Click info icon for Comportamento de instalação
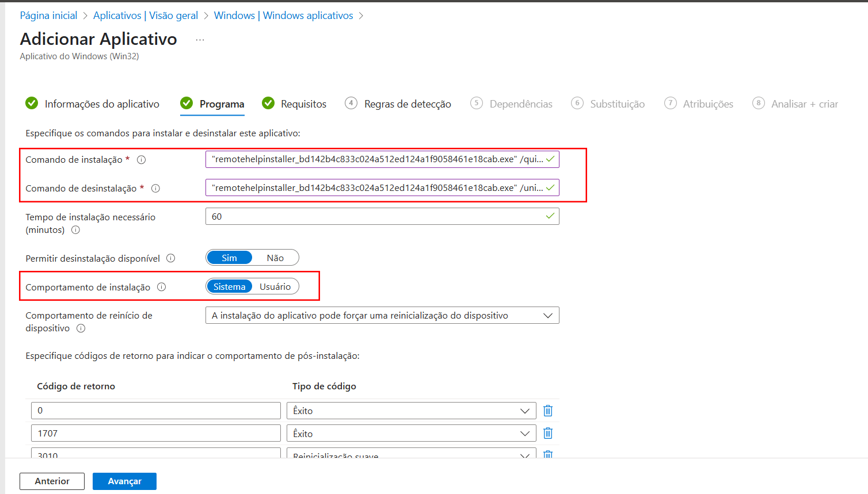868x494 pixels. pos(162,287)
